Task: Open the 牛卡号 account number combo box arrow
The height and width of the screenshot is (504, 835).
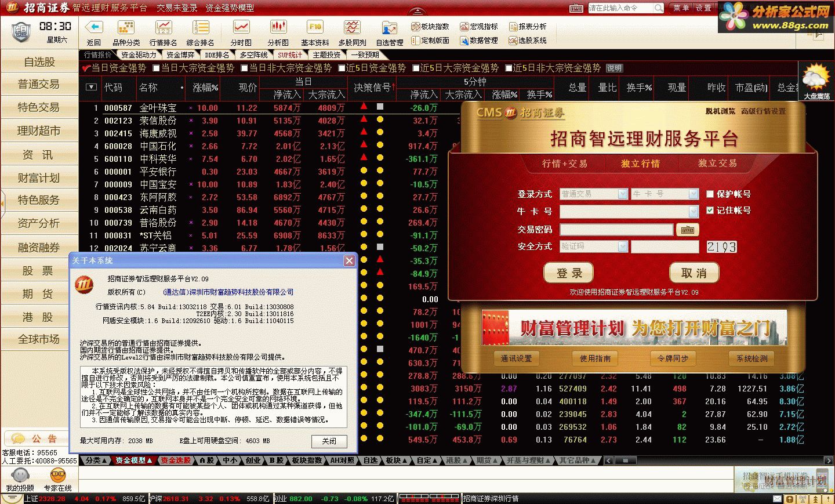Action: (x=694, y=211)
